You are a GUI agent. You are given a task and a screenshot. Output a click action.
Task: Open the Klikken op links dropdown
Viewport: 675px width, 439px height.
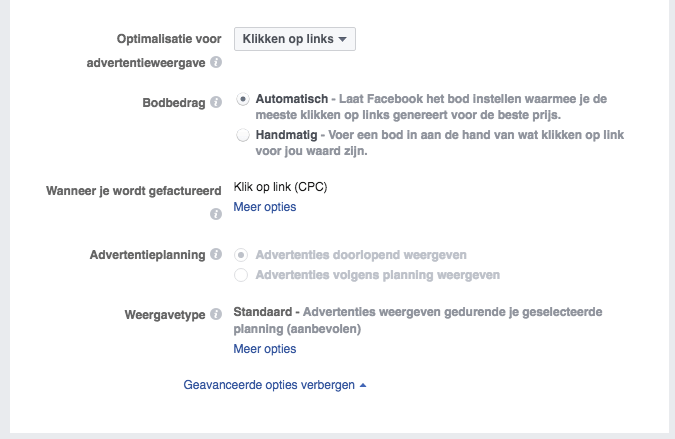(x=294, y=39)
